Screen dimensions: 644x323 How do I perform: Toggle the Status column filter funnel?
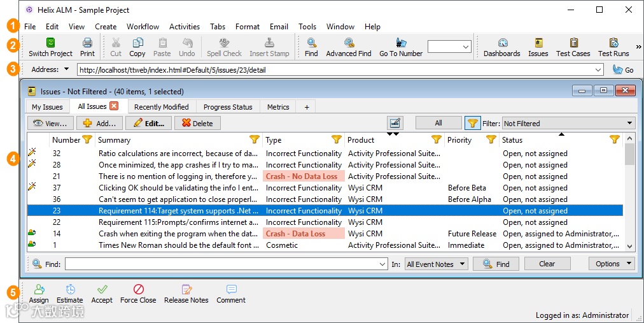click(x=615, y=140)
